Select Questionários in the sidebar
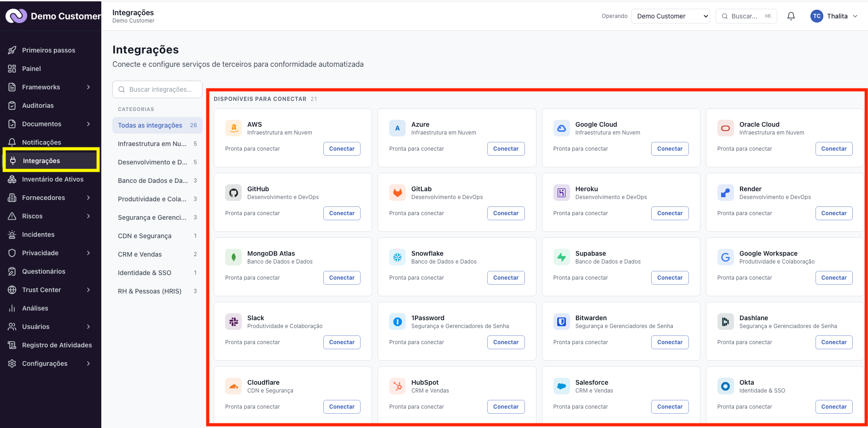868x428 pixels. 51,271
